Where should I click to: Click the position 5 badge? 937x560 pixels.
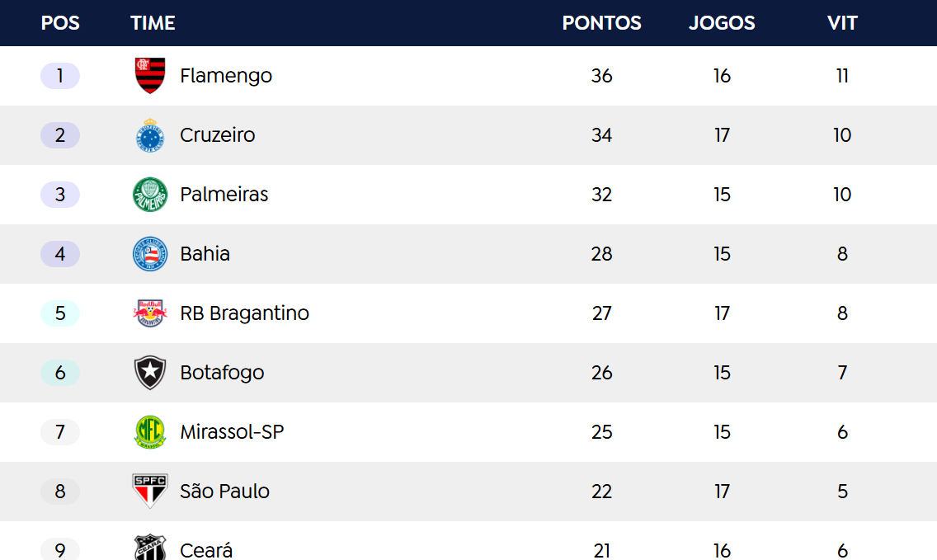60,313
